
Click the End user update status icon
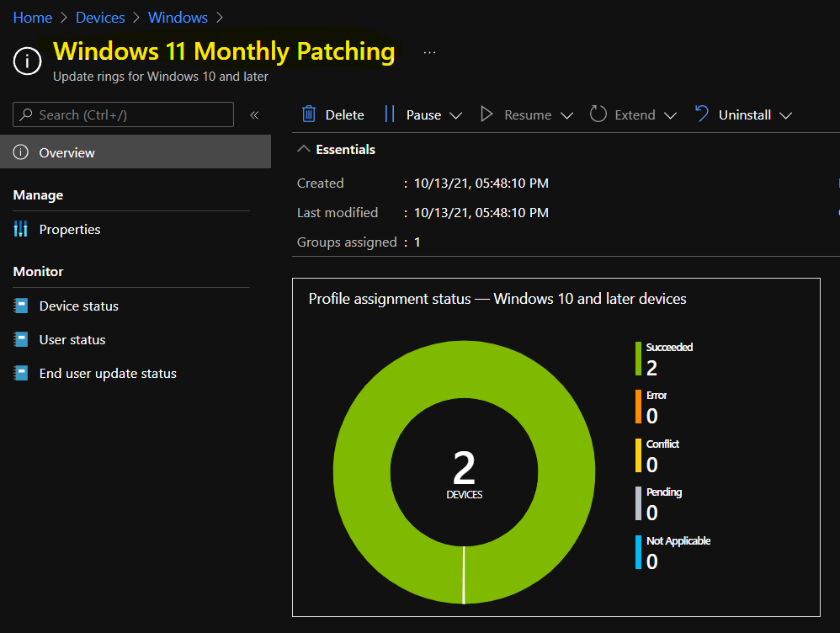click(x=21, y=374)
